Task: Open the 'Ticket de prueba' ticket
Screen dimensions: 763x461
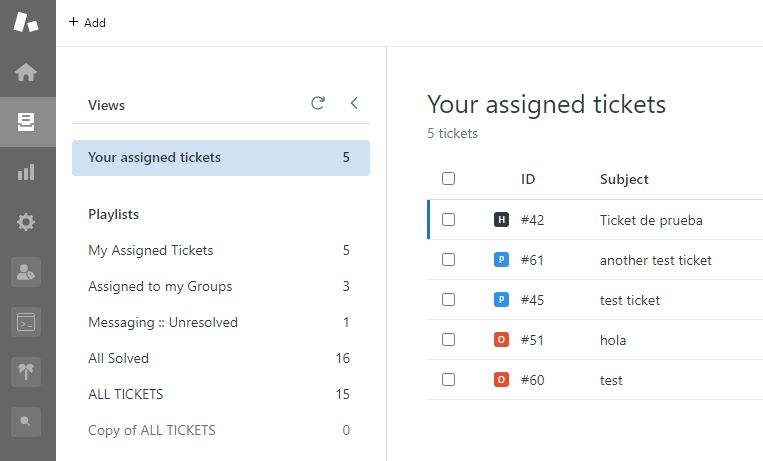Action: [x=651, y=220]
